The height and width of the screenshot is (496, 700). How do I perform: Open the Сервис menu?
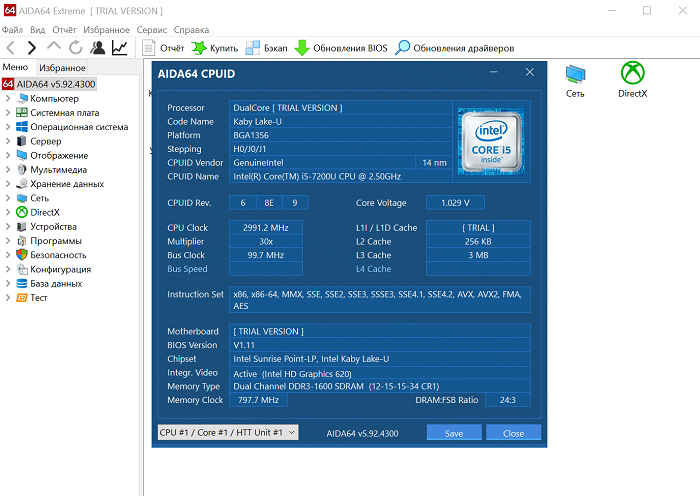(152, 29)
